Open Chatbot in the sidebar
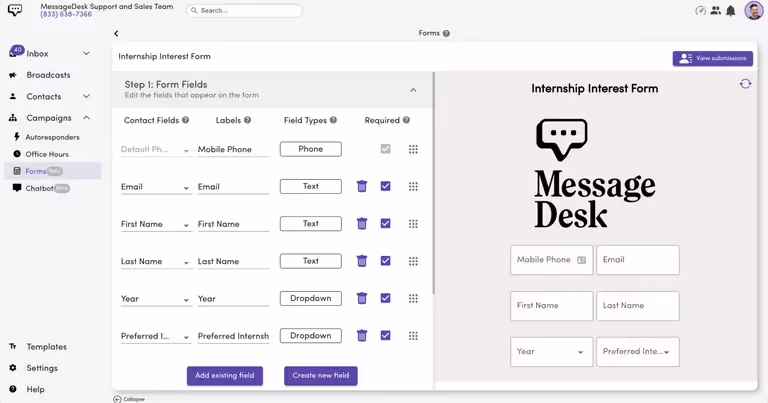768x403 pixels. 39,188
